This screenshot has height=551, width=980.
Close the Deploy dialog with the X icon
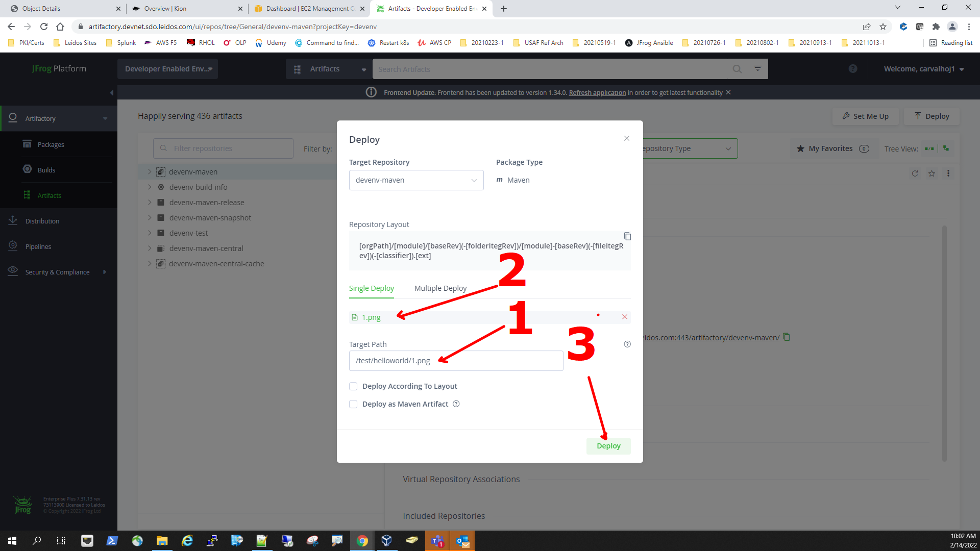(627, 139)
